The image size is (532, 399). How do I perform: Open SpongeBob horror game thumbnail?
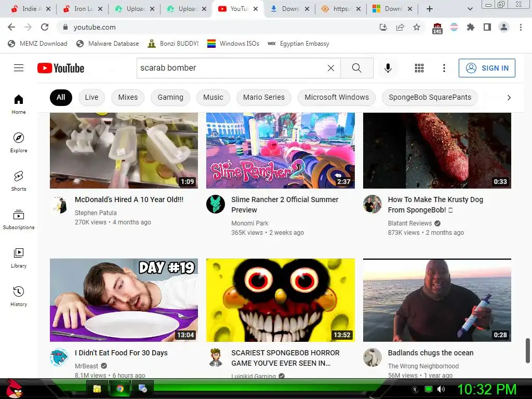[x=280, y=300]
